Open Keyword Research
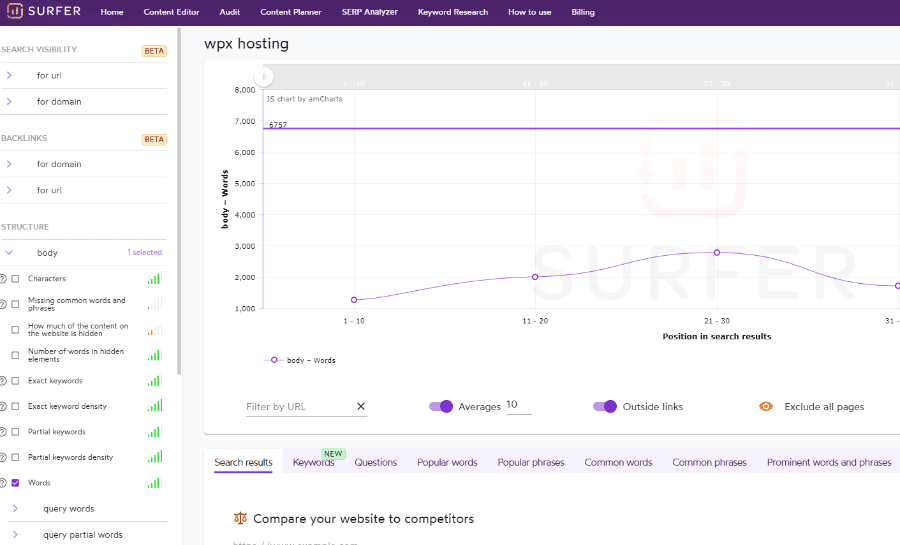Image resolution: width=900 pixels, height=545 pixels. tap(453, 12)
